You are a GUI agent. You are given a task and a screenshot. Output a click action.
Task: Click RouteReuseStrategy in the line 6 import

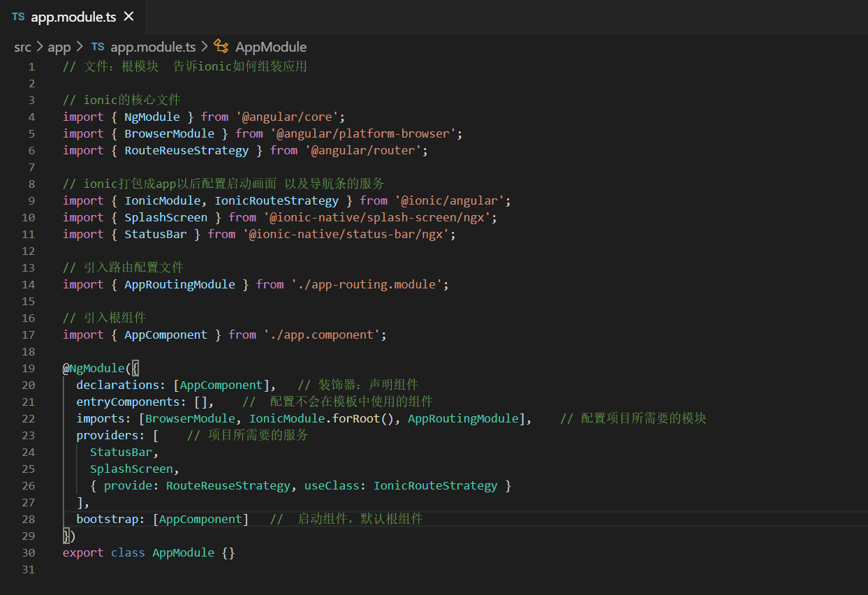point(186,150)
